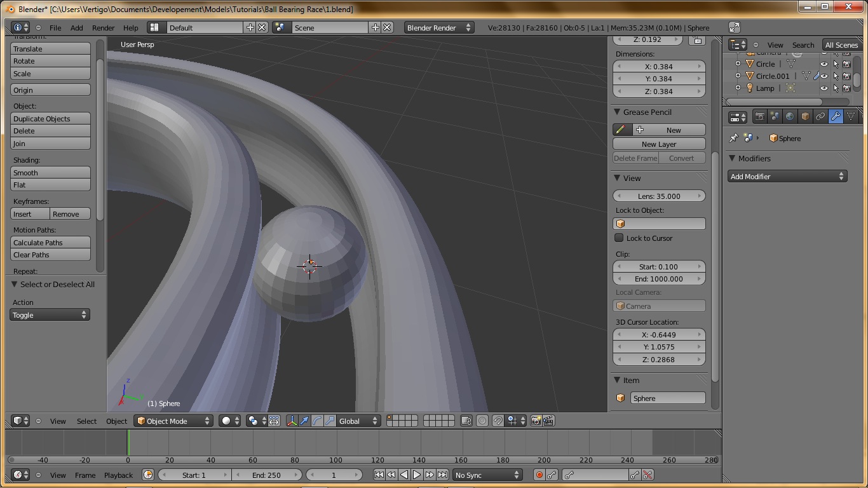This screenshot has width=868, height=488.
Task: Expand the Circle.001 tree item
Action: click(x=738, y=76)
